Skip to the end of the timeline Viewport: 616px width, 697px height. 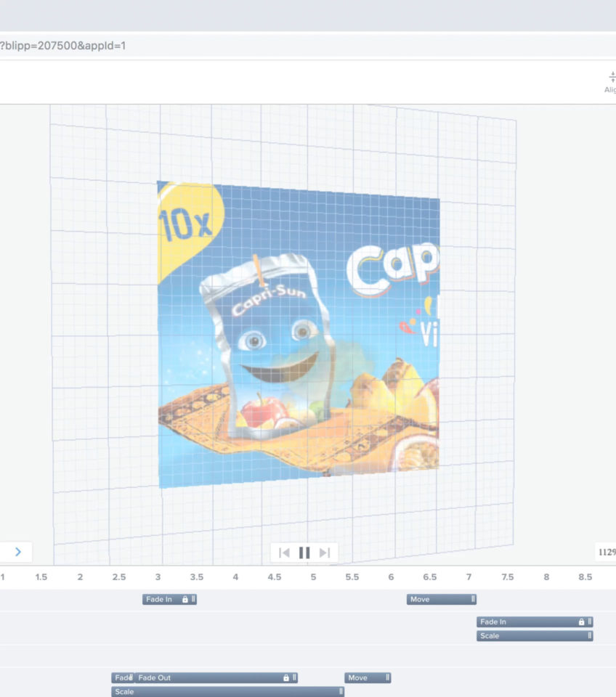tap(325, 553)
